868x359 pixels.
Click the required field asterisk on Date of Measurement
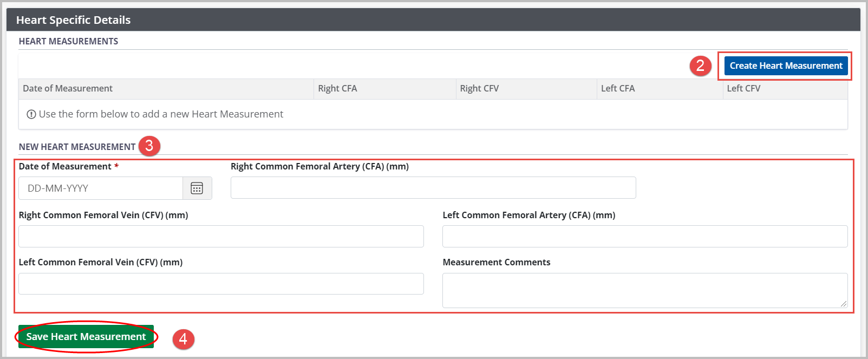pos(116,166)
